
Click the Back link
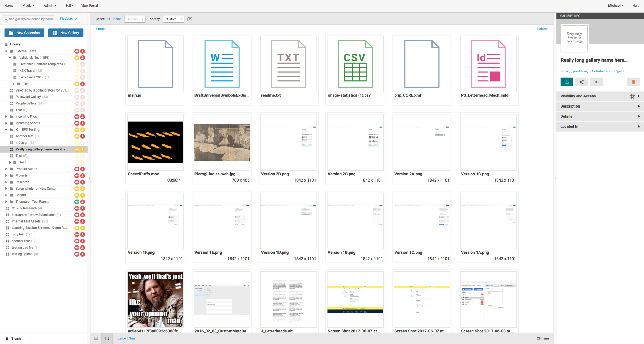coord(100,29)
